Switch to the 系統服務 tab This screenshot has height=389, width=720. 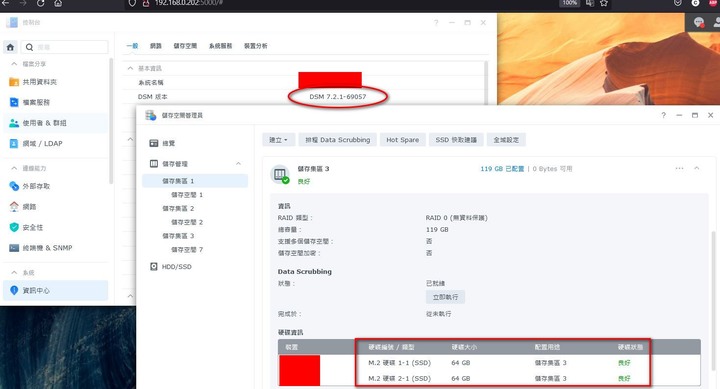tap(220, 46)
